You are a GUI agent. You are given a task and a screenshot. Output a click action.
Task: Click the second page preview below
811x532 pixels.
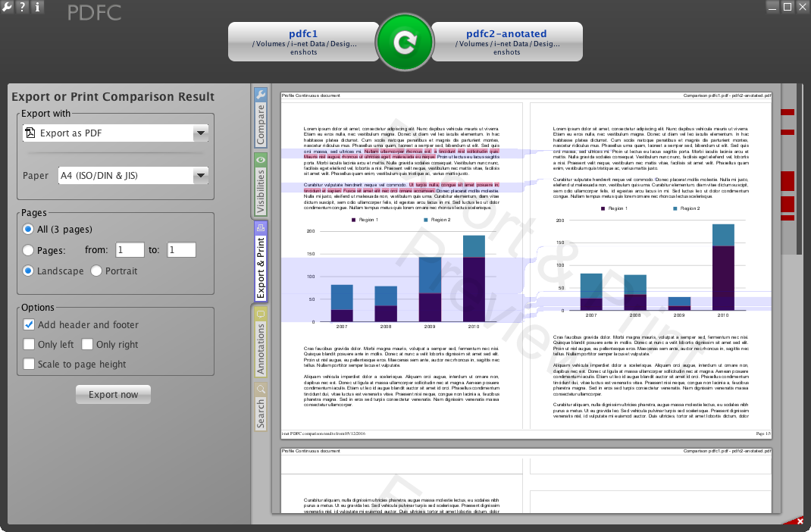tap(526, 480)
